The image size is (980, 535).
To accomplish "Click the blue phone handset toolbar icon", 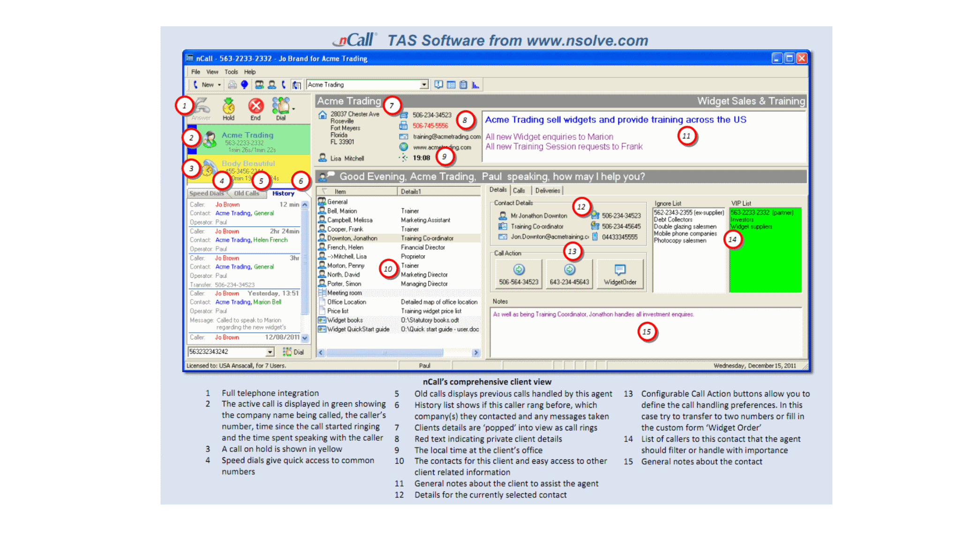I will coord(284,85).
